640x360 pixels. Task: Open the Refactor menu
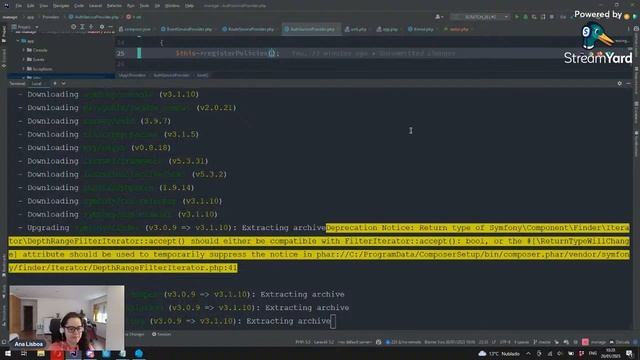pyautogui.click(x=114, y=6)
